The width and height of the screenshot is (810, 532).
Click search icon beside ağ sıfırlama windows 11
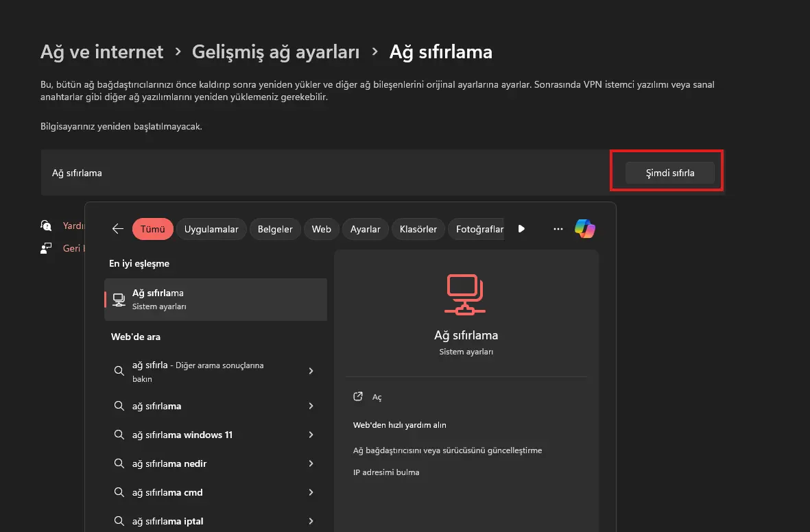(119, 435)
